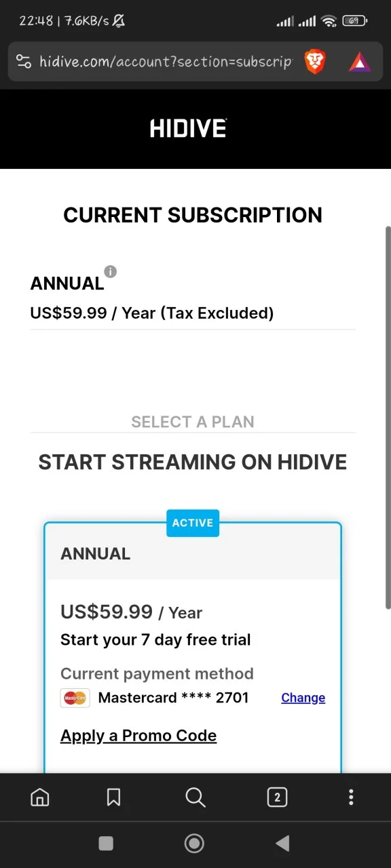The width and height of the screenshot is (391, 868).
Task: Tap the Brave Shields lion icon
Action: pyautogui.click(x=315, y=62)
